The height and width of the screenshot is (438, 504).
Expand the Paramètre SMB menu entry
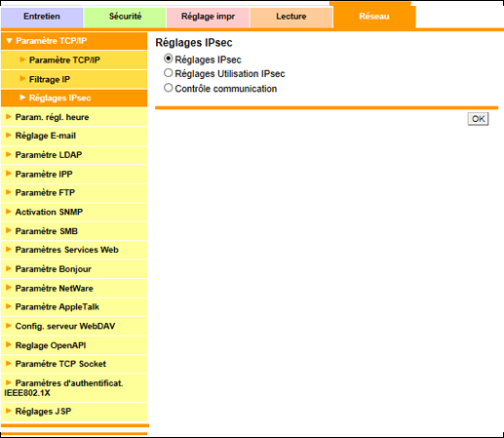click(x=74, y=231)
